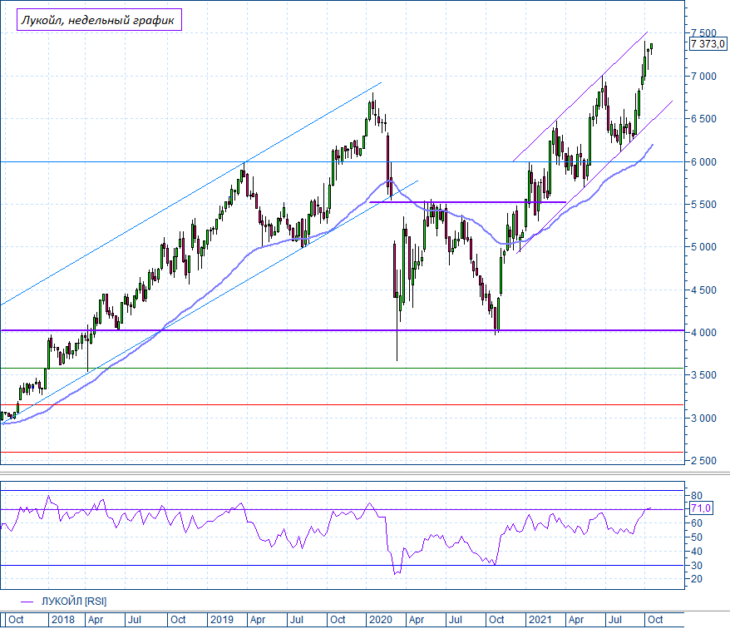Screen dimensions: 730x629
Task: Click the 2020 label on time axis
Action: point(381,620)
